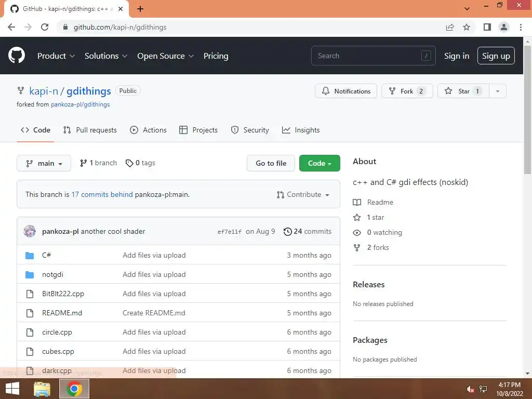This screenshot has height=399, width=532.
Task: View 24 commits history
Action: (x=308, y=231)
